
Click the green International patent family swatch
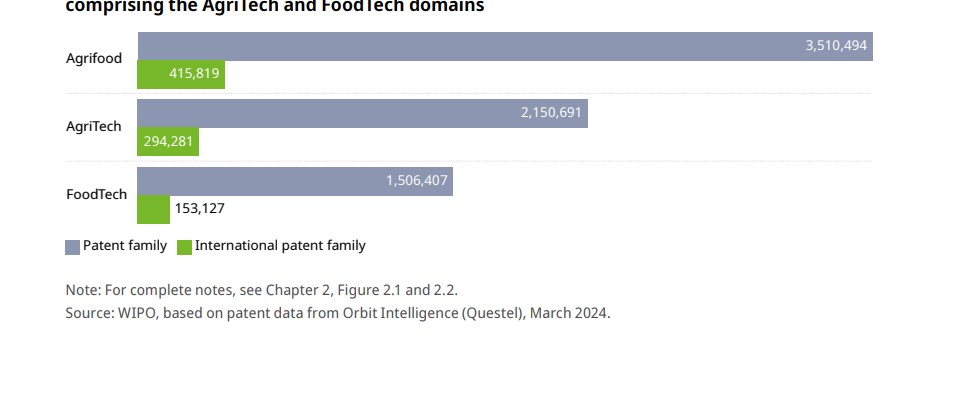coord(184,247)
